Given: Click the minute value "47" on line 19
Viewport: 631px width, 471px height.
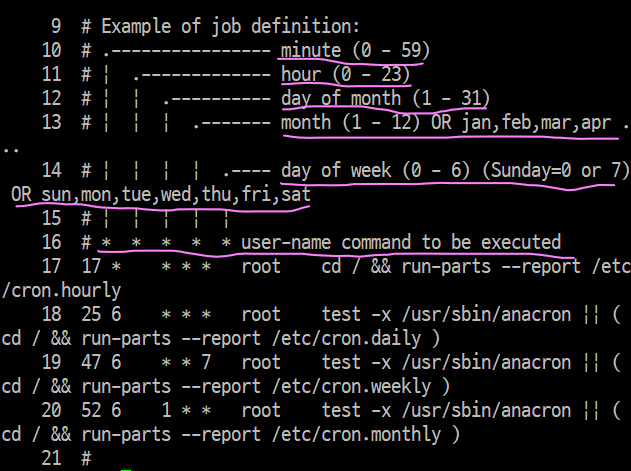Looking at the screenshot, I should pos(91,362).
